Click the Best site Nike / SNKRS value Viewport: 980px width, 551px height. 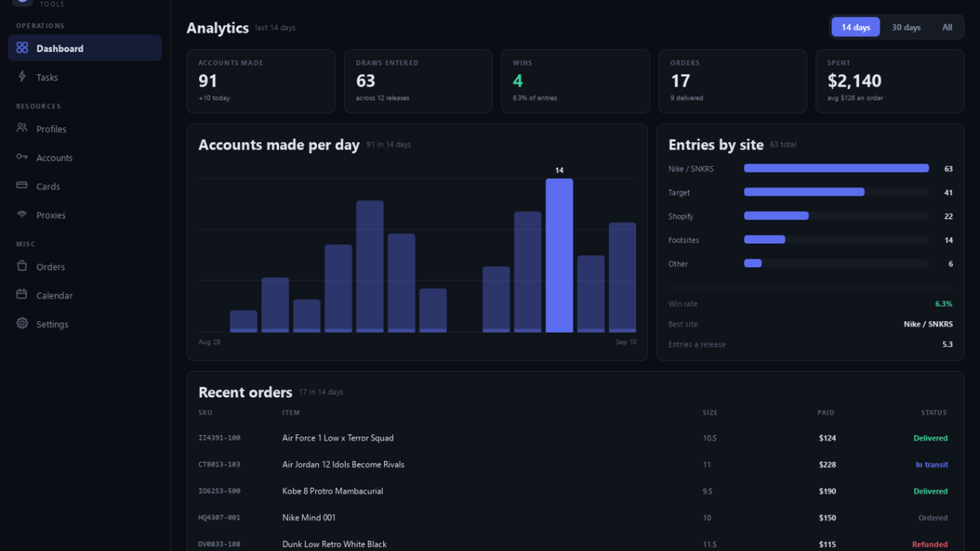(x=928, y=324)
